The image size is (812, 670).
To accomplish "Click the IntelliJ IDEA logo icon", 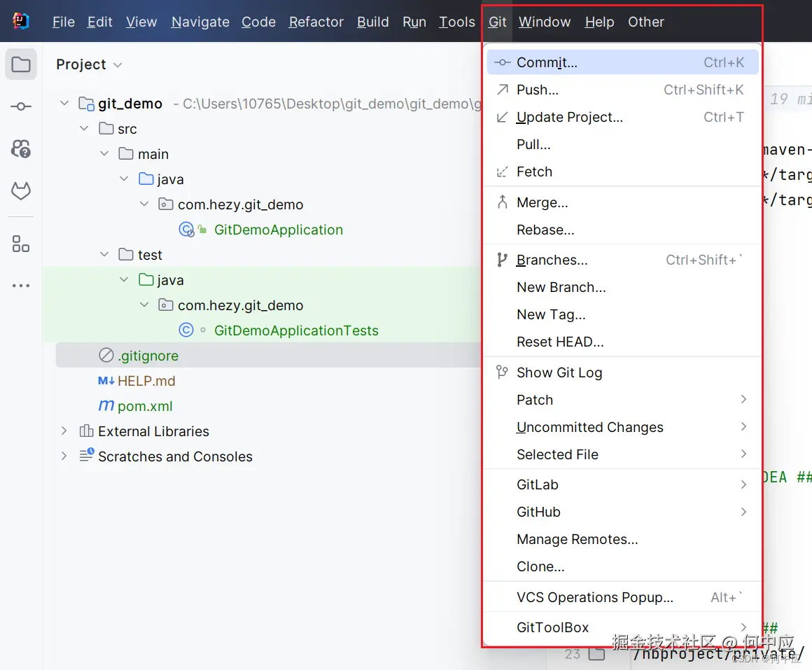I will 21,21.
